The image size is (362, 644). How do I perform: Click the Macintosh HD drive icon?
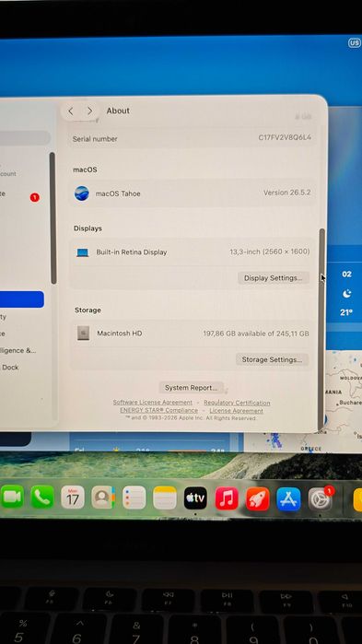pos(83,334)
